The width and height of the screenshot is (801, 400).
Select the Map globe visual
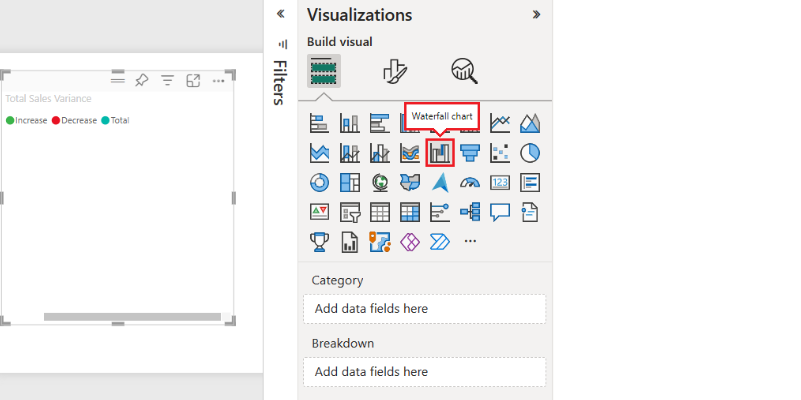click(x=380, y=182)
